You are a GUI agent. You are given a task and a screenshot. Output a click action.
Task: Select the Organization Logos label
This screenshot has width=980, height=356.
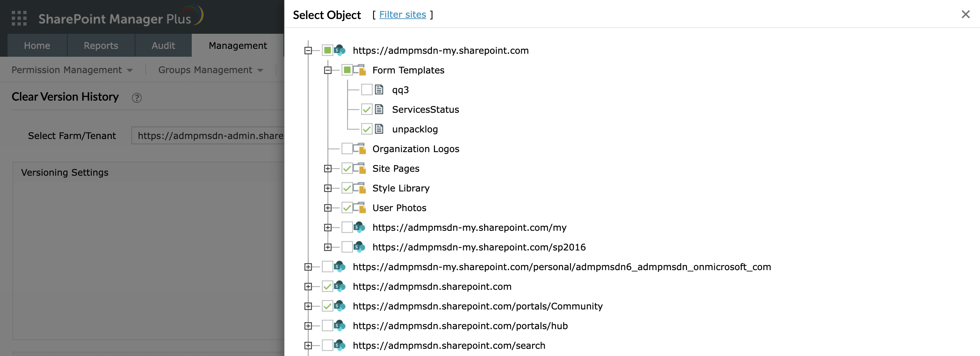tap(416, 149)
